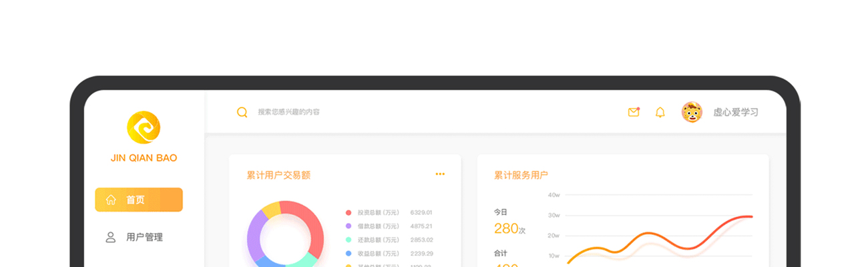Click the red 投资总额 legend dot
Image resolution: width=868 pixels, height=267 pixels.
(348, 212)
